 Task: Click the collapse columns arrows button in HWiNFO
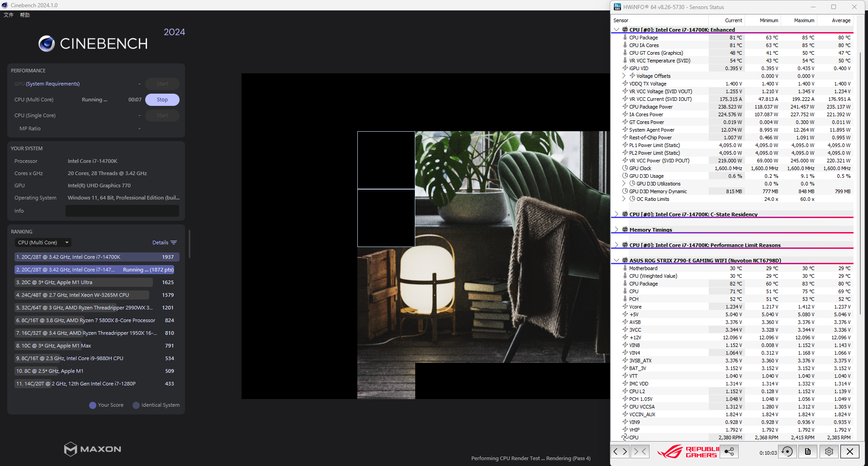(x=640, y=451)
